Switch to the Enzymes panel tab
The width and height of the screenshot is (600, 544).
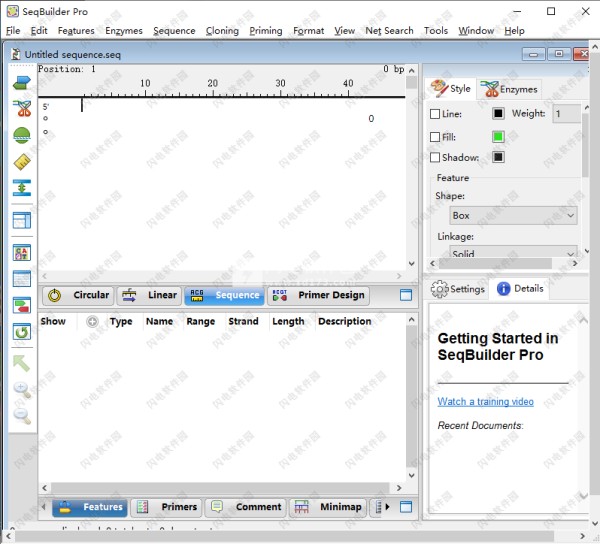(509, 89)
